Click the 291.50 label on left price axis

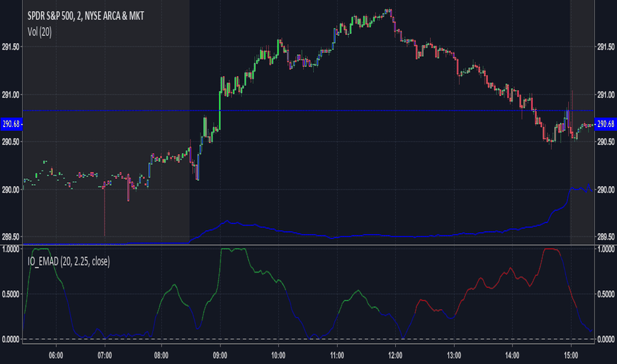tap(11, 47)
